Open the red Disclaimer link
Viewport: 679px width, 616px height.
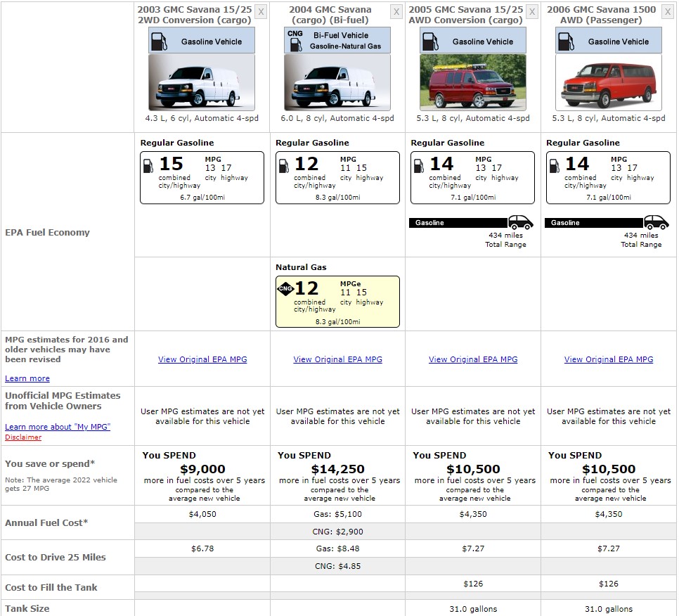coord(23,437)
